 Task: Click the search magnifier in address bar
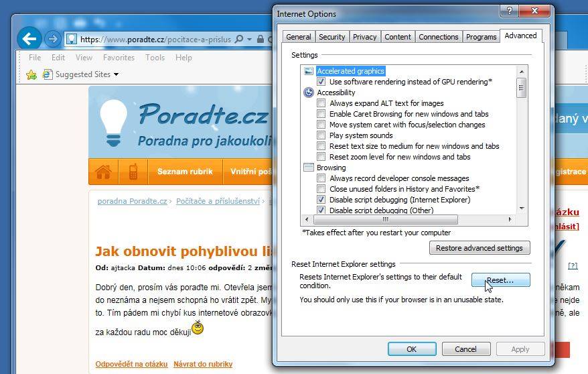(x=239, y=39)
